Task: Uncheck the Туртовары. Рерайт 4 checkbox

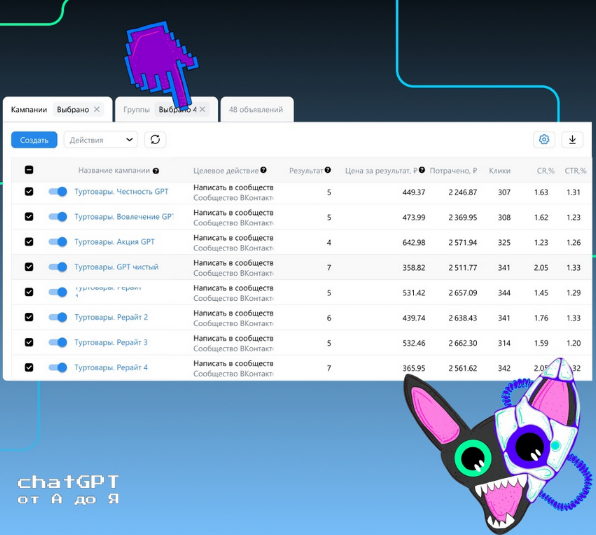Action: (29, 367)
